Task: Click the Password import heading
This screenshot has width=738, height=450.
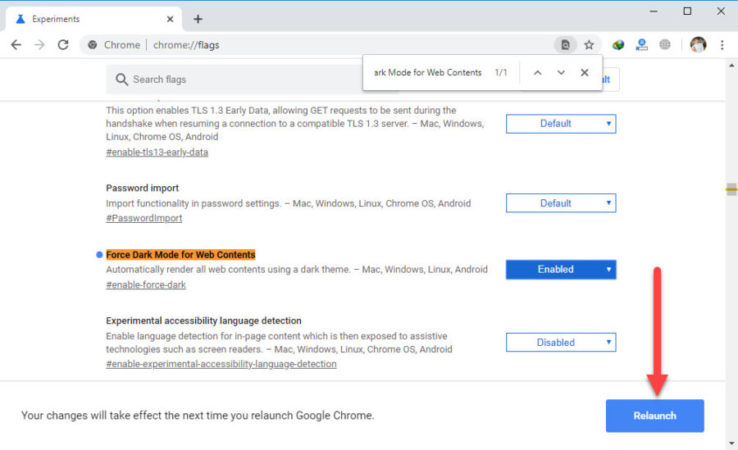Action: pyautogui.click(x=142, y=188)
